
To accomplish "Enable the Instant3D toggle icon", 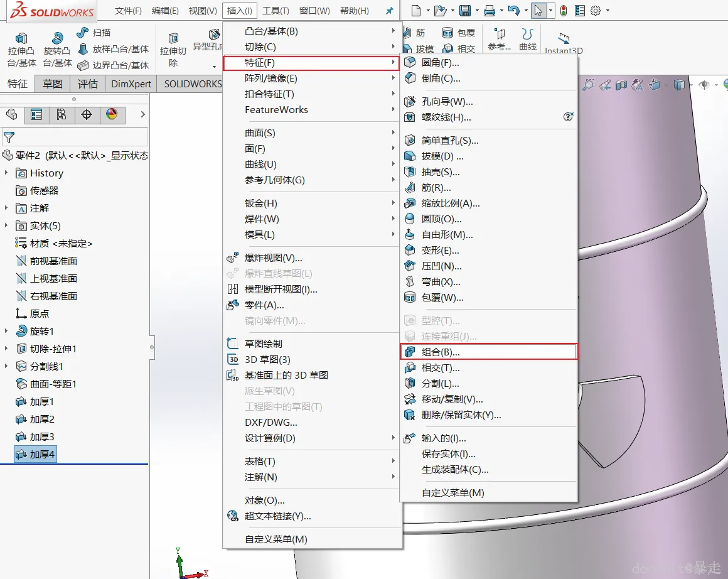I will coord(563,36).
